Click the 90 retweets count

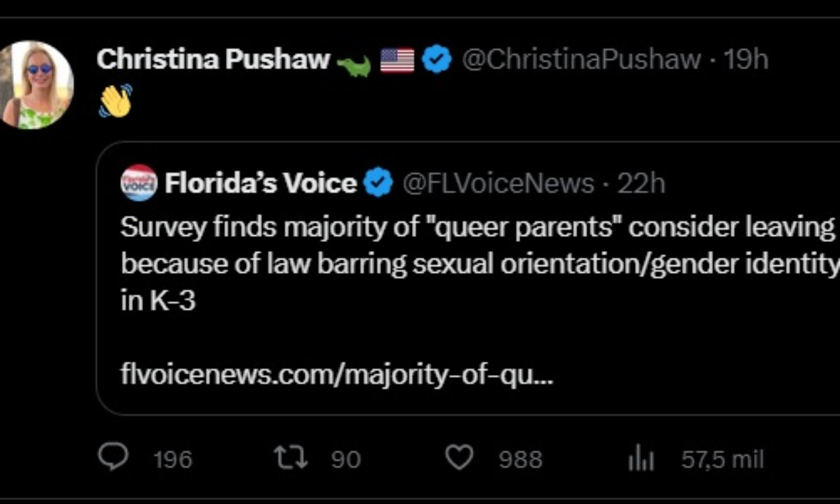click(345, 460)
